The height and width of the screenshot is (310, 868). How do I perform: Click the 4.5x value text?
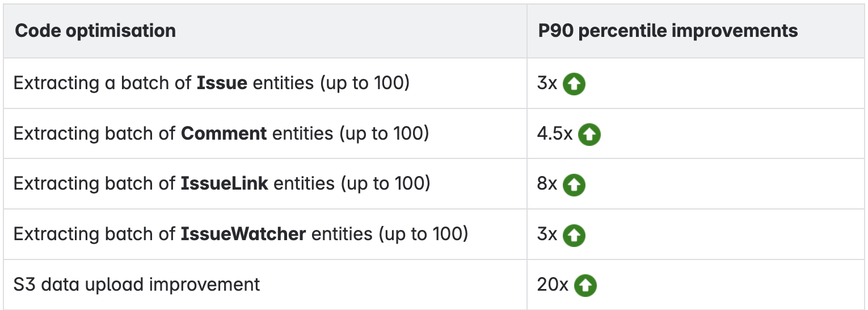(555, 134)
